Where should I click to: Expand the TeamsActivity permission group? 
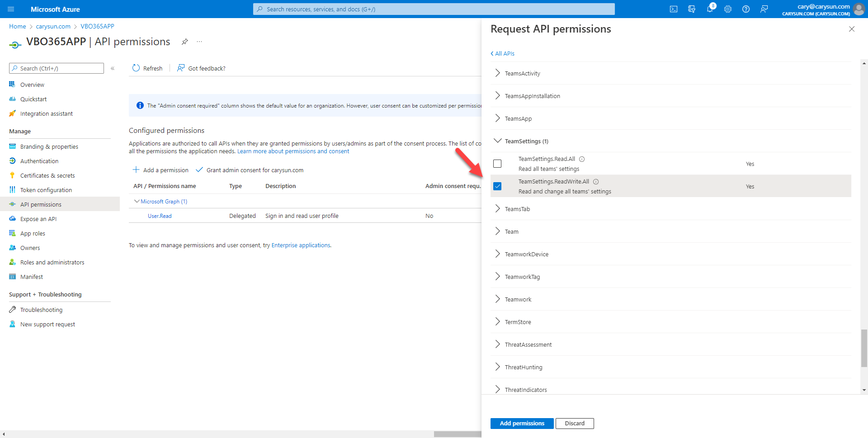(497, 73)
